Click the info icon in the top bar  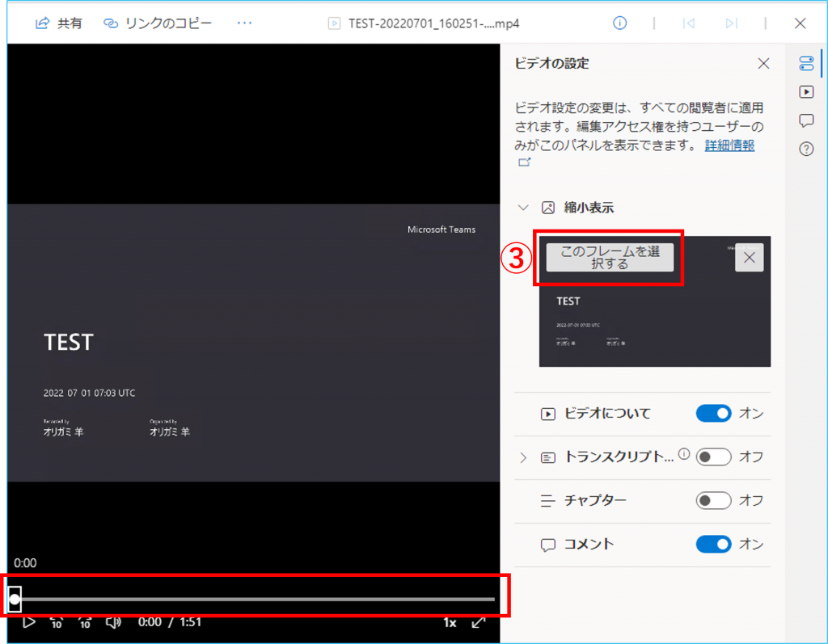click(620, 23)
